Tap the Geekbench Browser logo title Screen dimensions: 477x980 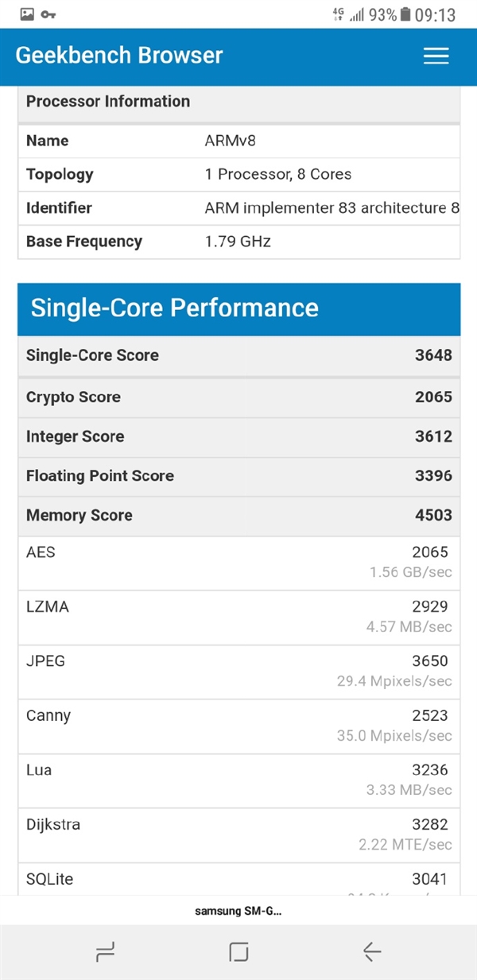tap(118, 56)
